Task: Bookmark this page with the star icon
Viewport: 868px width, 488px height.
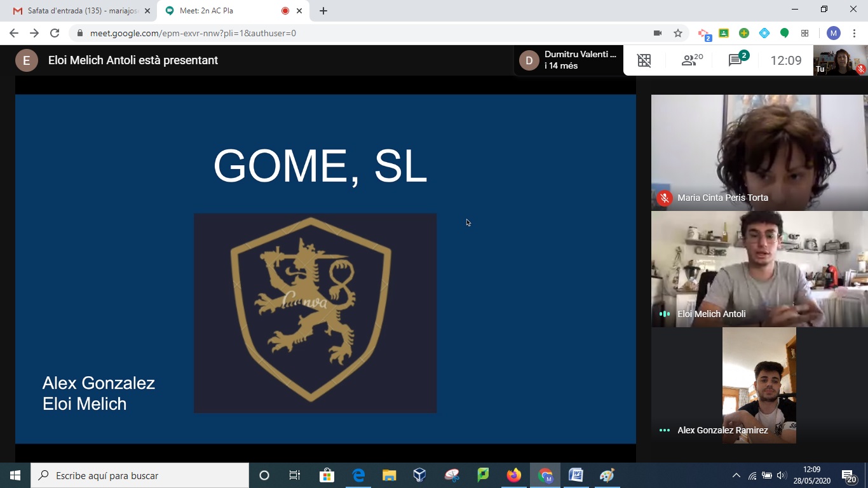Action: coord(678,33)
